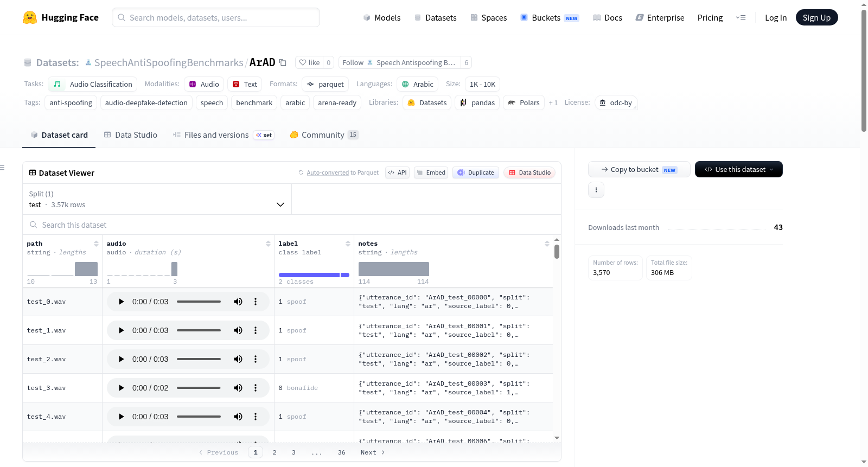This screenshot has height=467, width=868.
Task: Go to the Next page of rows
Action: pos(373,452)
